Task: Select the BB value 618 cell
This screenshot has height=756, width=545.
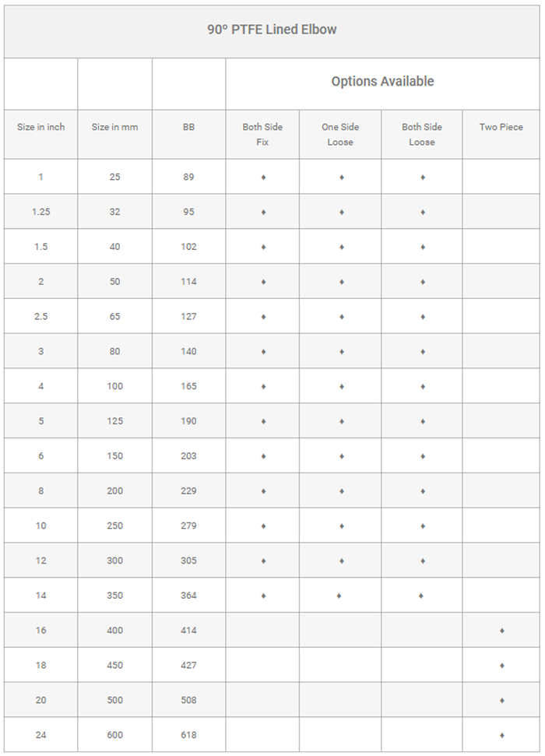Action: coord(188,735)
